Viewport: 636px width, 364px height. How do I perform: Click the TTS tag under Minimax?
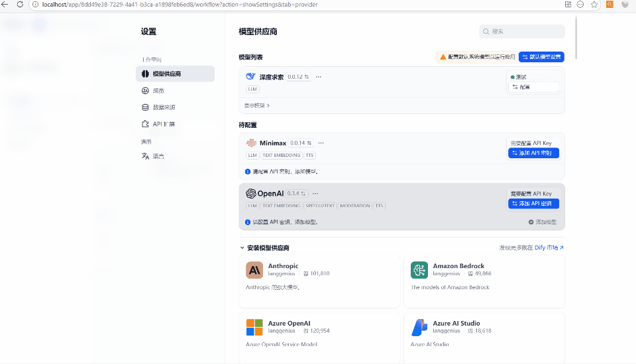pos(309,156)
